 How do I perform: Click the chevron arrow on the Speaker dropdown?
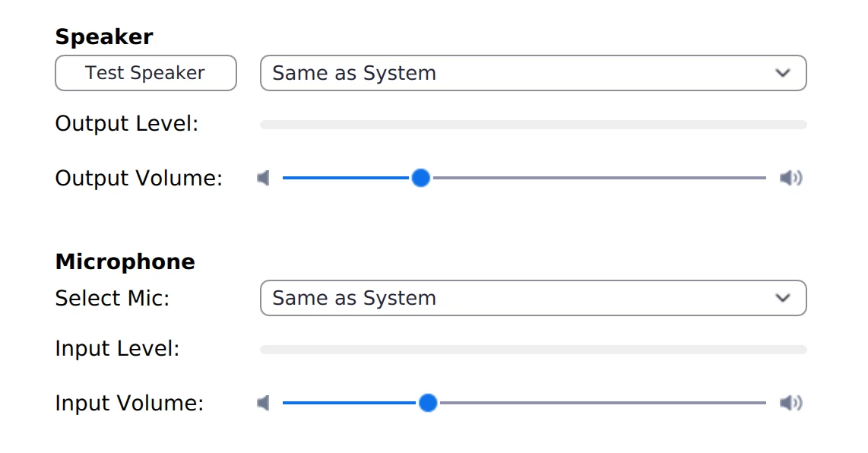click(783, 73)
